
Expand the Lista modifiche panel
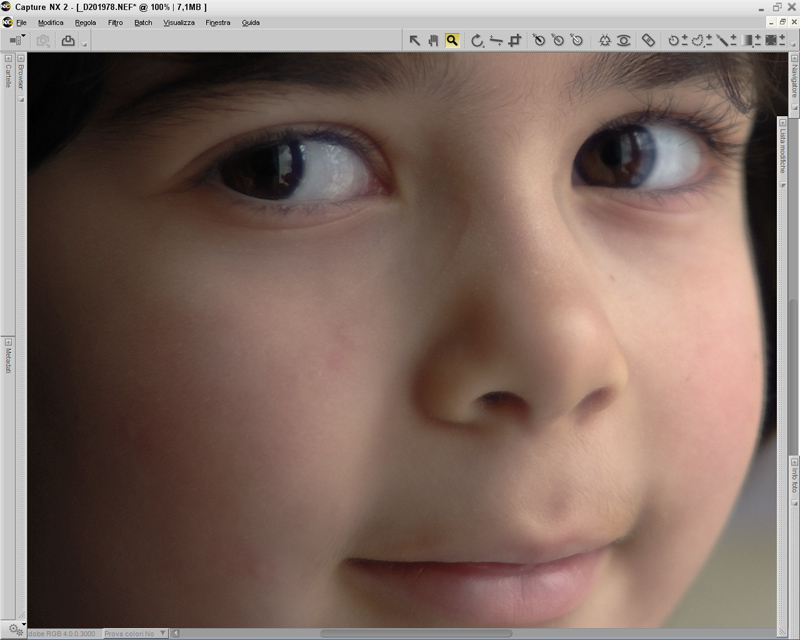[x=783, y=123]
